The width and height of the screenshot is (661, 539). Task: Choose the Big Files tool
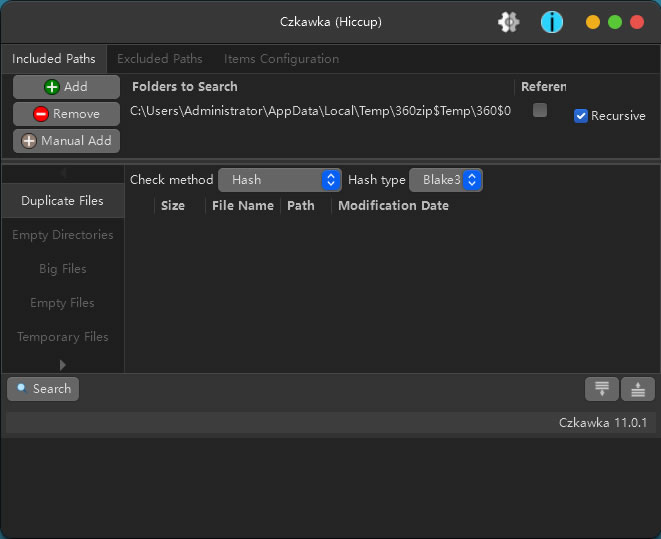click(x=62, y=269)
